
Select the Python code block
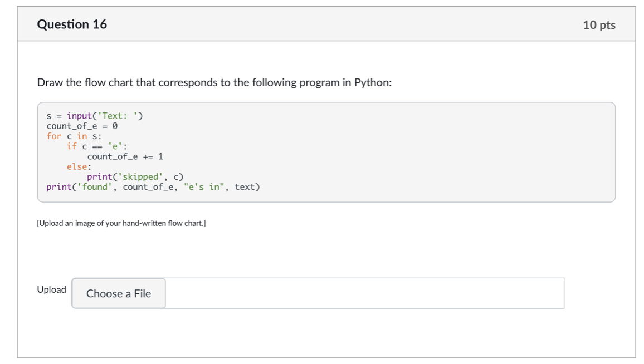[326, 151]
